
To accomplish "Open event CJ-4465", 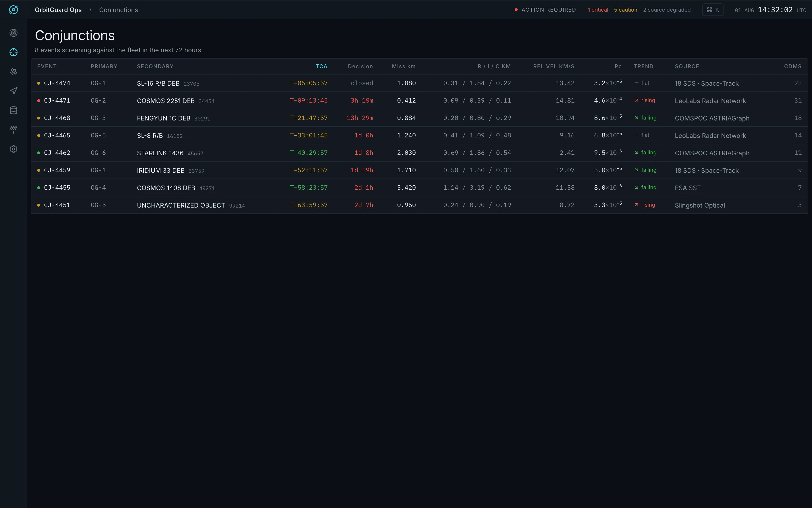I will tap(57, 135).
